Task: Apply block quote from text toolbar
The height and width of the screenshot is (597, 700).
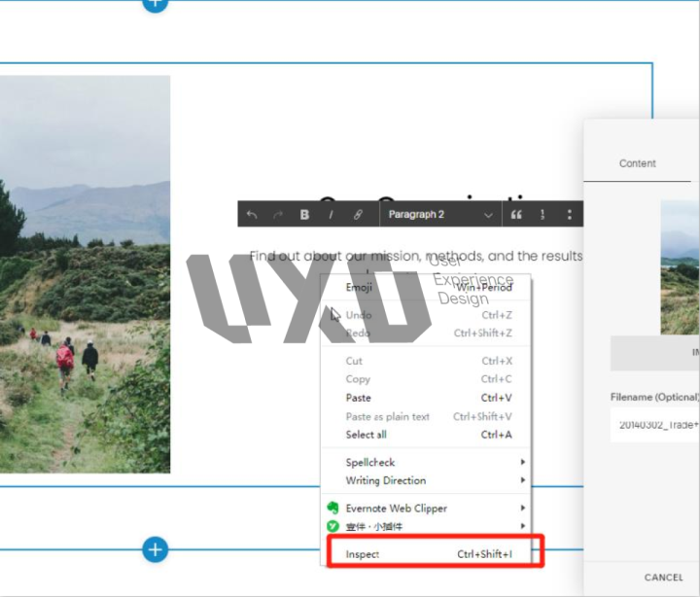Action: click(516, 215)
